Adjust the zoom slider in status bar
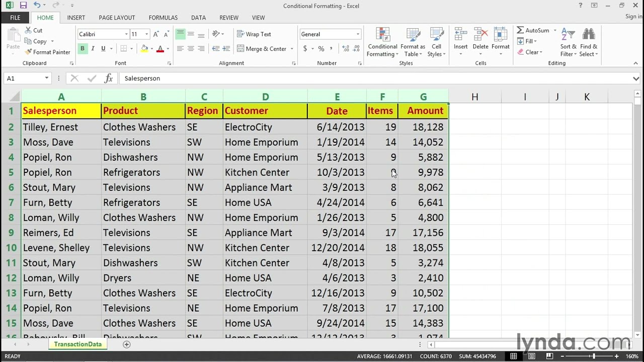Viewport: 644px width, 362px height. coord(594,356)
